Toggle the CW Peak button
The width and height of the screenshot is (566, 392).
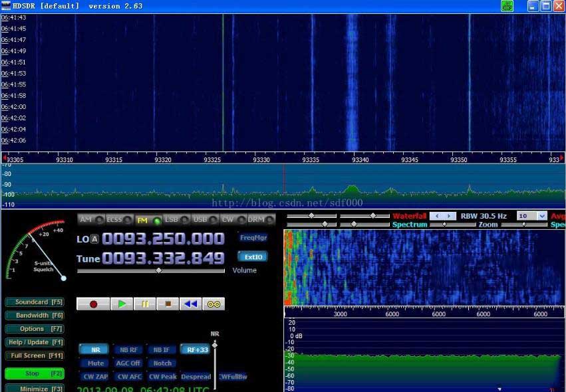point(162,377)
